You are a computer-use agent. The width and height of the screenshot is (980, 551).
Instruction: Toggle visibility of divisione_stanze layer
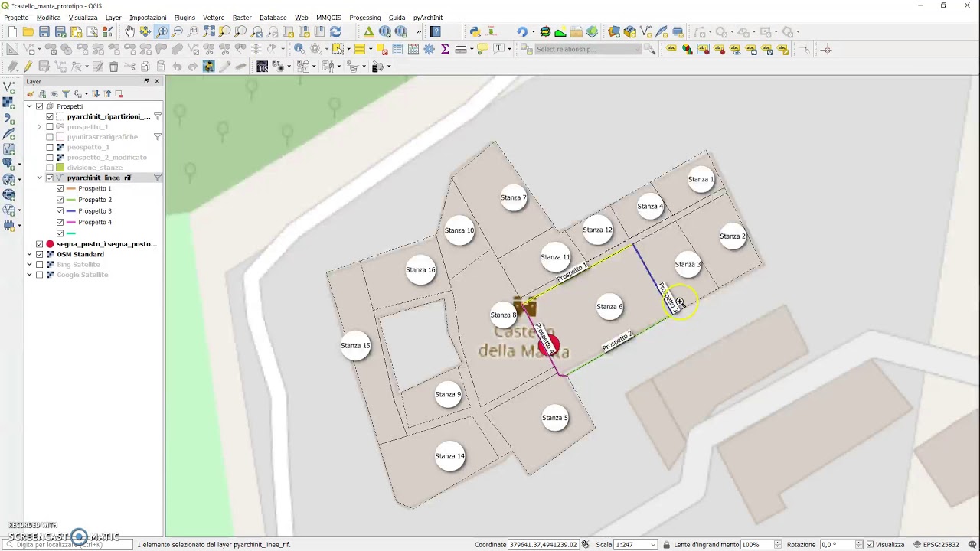pyautogui.click(x=50, y=168)
